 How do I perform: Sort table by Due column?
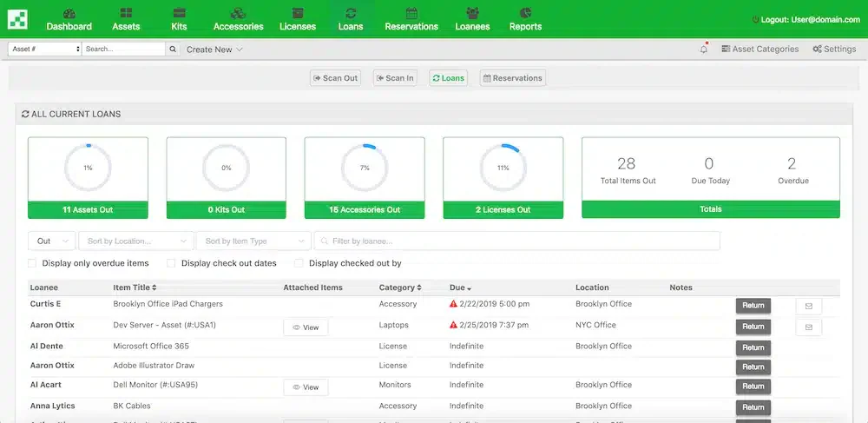click(461, 288)
